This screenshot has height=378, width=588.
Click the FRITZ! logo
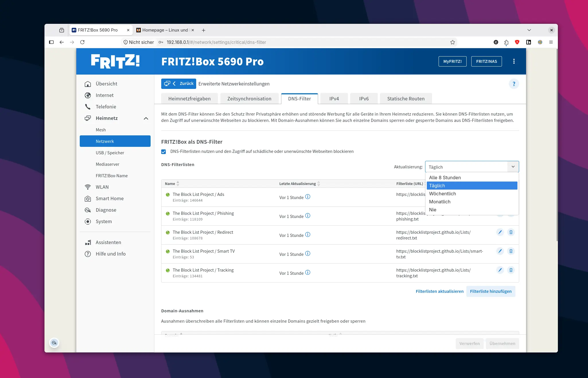115,61
